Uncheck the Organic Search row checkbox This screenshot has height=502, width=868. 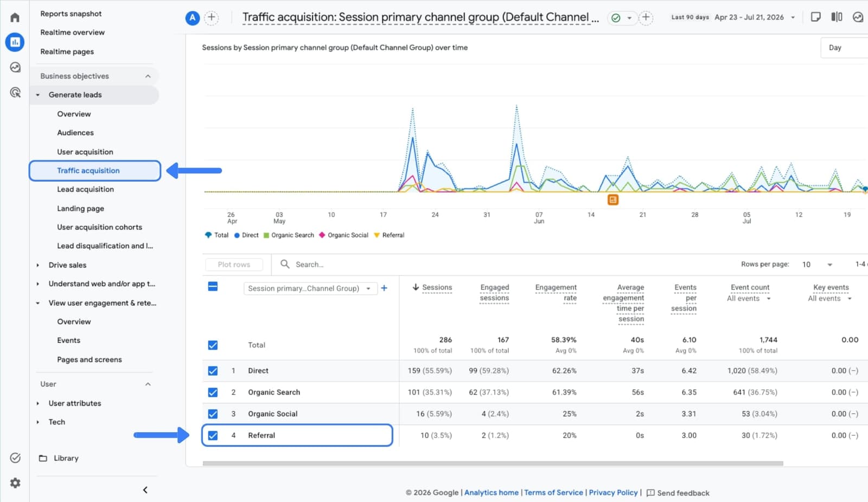click(x=213, y=392)
